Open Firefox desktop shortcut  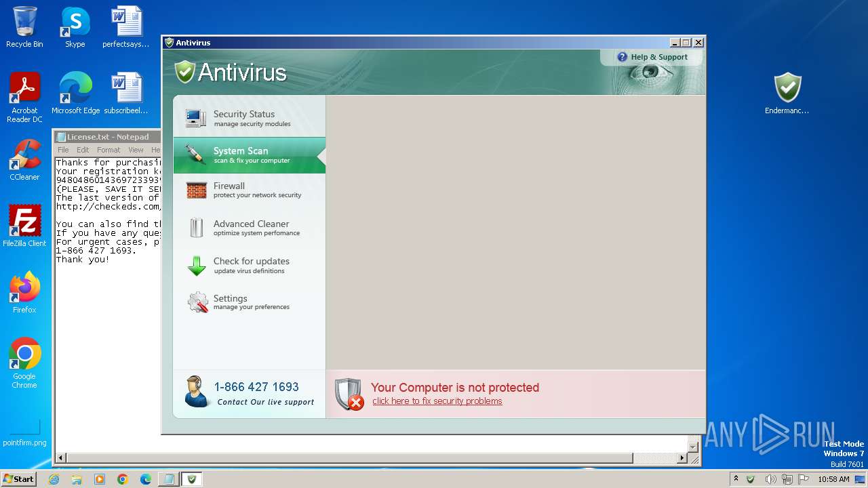click(x=24, y=293)
